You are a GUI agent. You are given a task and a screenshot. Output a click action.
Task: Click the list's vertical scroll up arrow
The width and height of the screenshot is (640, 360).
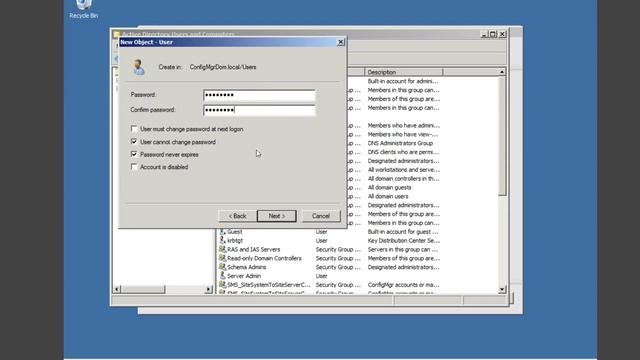pyautogui.click(x=502, y=72)
